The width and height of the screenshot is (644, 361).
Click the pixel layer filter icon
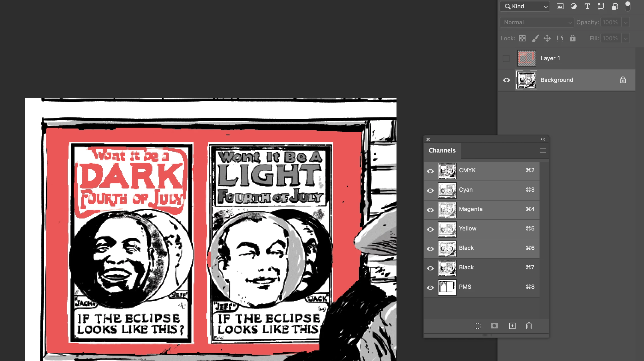pos(560,6)
